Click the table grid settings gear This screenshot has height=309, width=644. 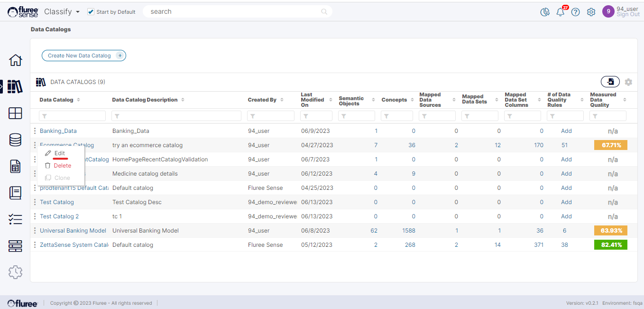pyautogui.click(x=628, y=82)
